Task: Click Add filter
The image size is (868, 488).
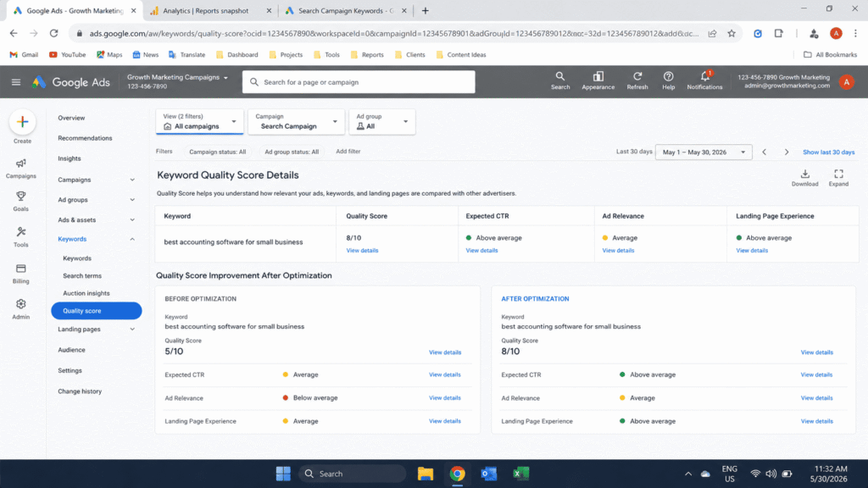Action: [x=348, y=152]
